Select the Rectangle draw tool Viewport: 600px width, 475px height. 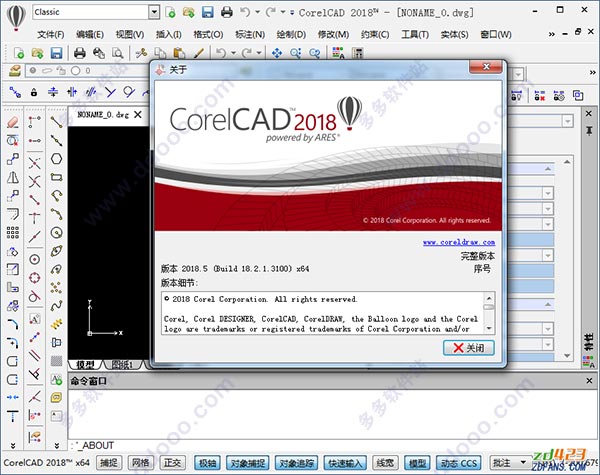[x=56, y=177]
